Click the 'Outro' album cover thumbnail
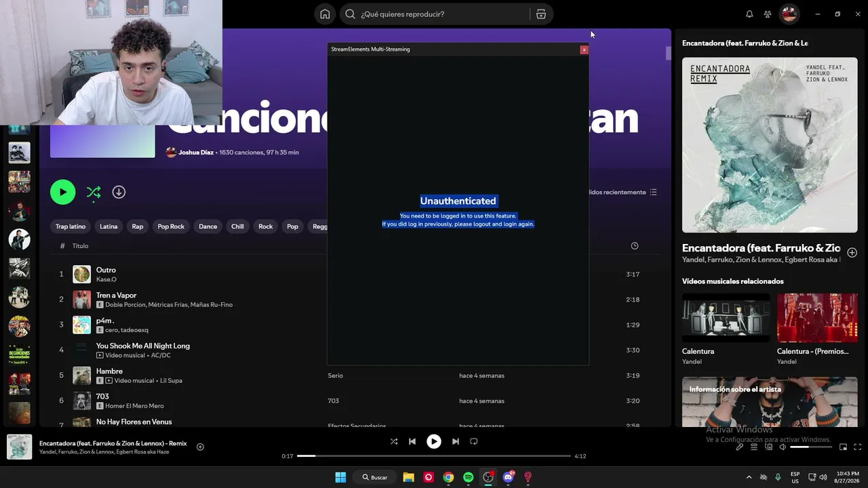The width and height of the screenshot is (868, 488). pos(81,274)
